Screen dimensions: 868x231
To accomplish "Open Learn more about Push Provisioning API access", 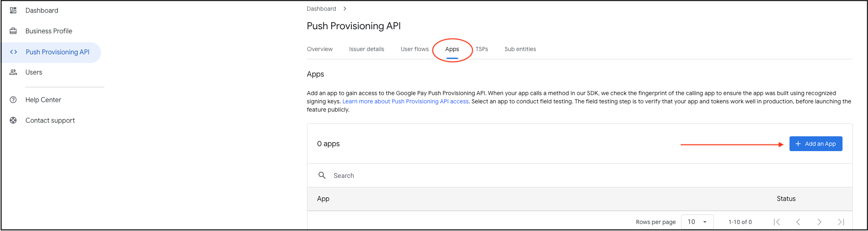I will point(406,101).
